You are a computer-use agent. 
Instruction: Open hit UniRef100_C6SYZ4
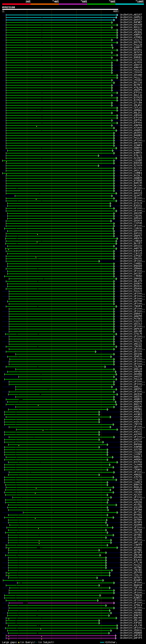click(131, 60)
